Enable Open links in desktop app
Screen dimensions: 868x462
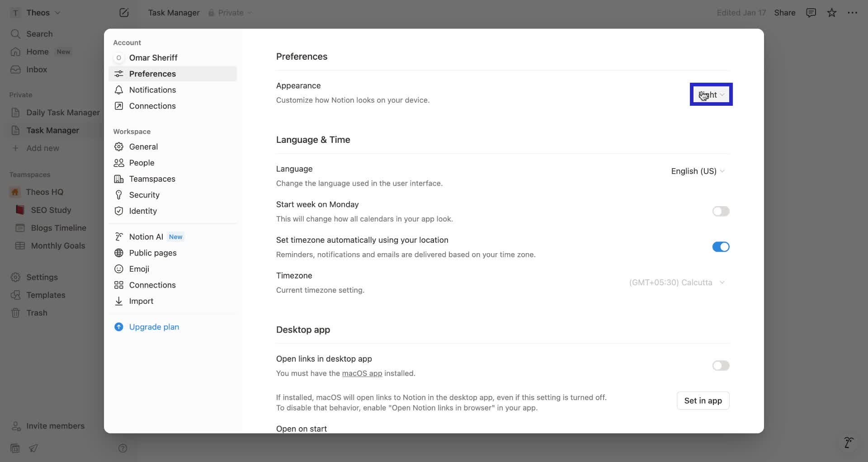tap(721, 366)
